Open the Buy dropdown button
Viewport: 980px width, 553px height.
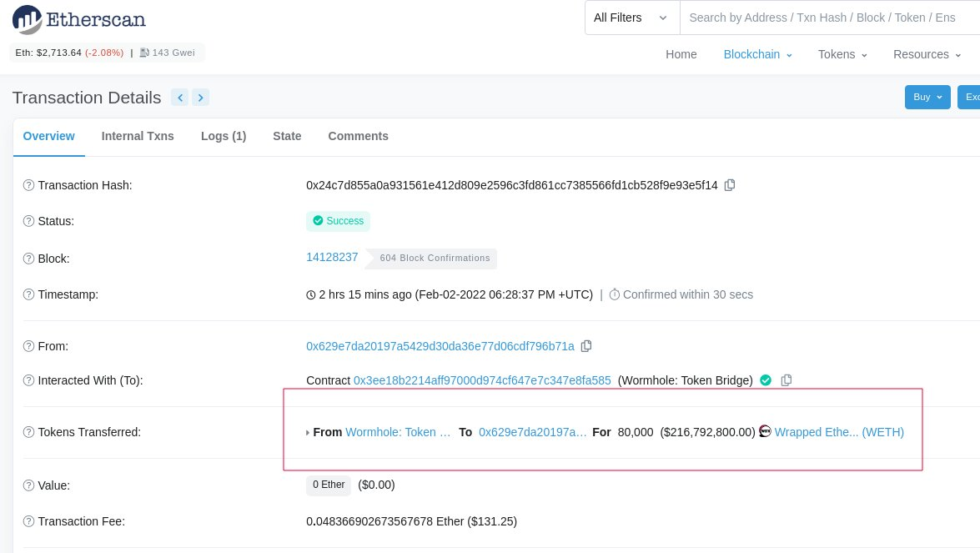click(x=927, y=97)
